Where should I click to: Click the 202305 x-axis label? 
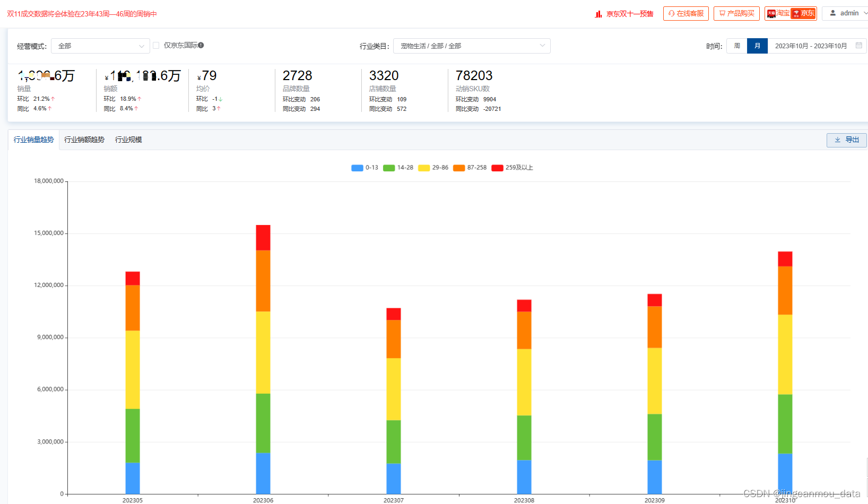click(133, 500)
